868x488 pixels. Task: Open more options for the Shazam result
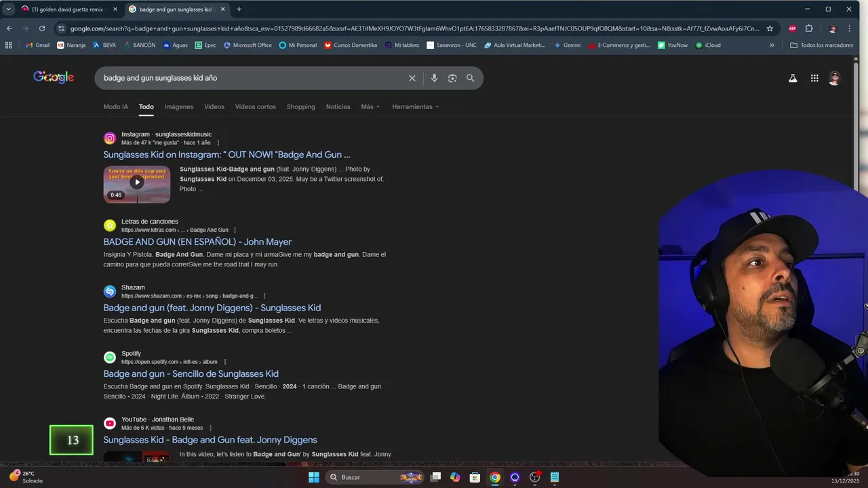coord(264,296)
